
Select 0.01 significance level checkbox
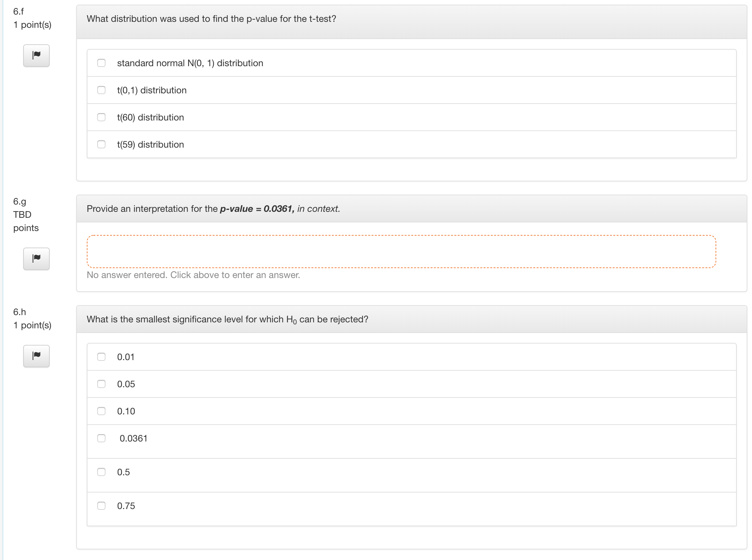pos(101,357)
